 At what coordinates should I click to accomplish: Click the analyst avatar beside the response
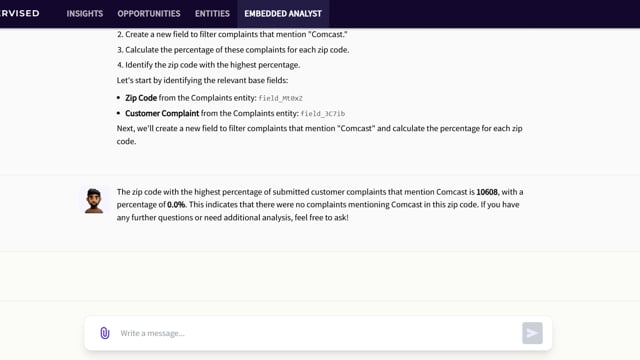(94, 200)
